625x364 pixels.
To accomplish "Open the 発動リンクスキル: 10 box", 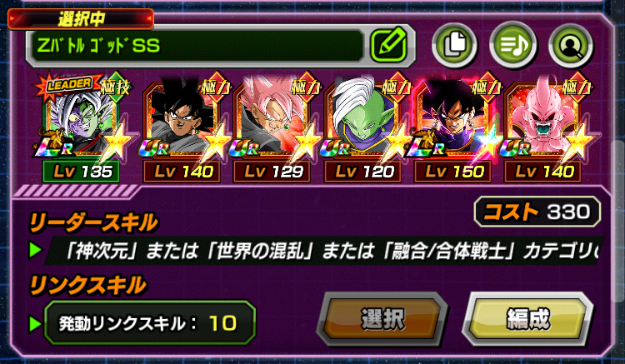I will coord(150,323).
